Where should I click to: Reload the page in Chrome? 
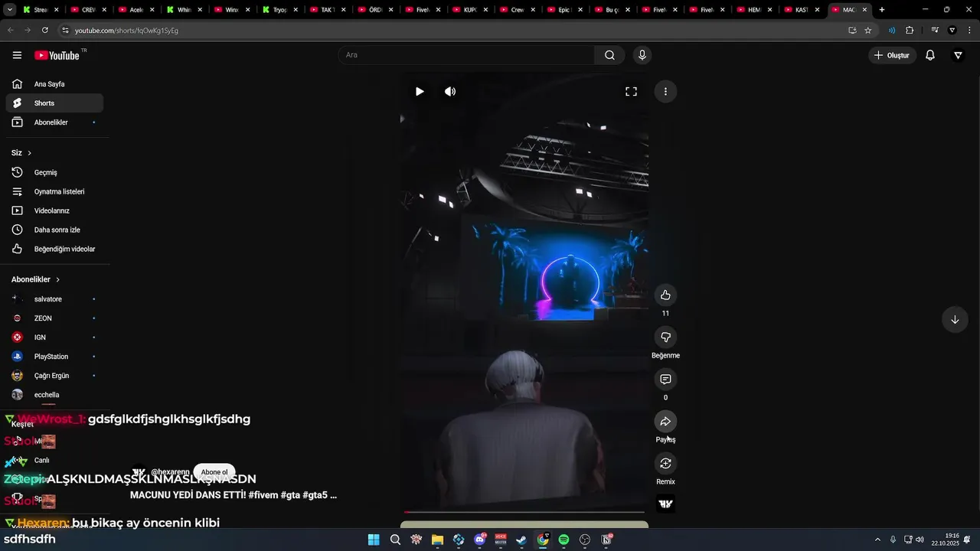coord(45,30)
